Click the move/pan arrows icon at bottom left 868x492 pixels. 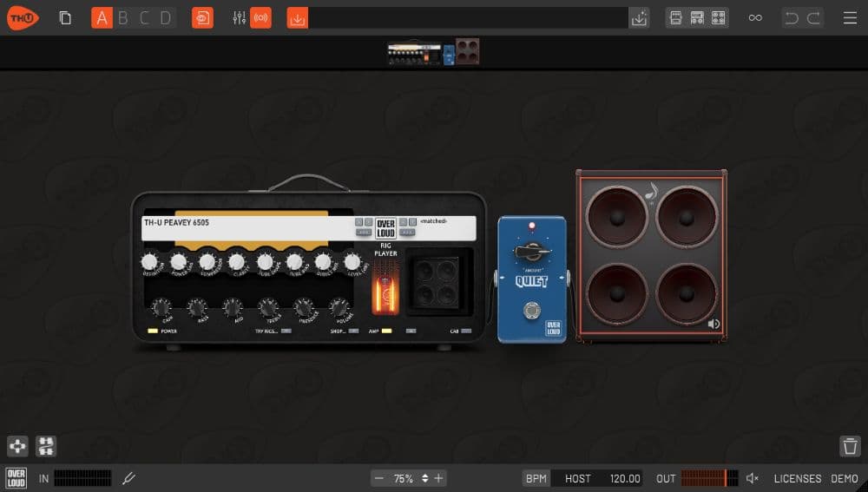pos(17,446)
